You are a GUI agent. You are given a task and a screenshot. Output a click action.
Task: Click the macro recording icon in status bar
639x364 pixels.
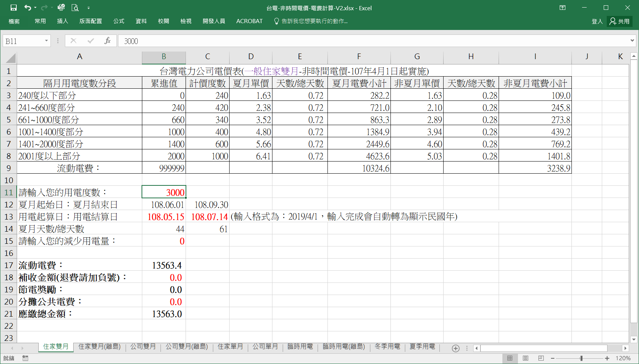[x=25, y=358]
